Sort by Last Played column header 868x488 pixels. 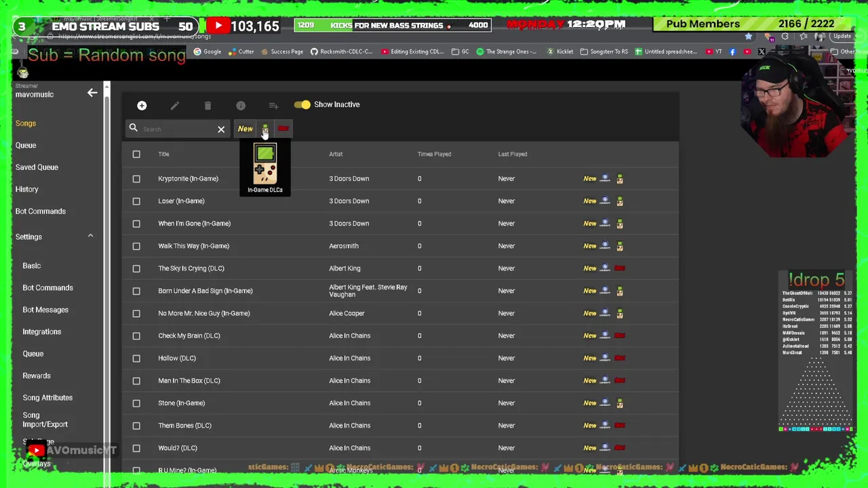click(513, 154)
